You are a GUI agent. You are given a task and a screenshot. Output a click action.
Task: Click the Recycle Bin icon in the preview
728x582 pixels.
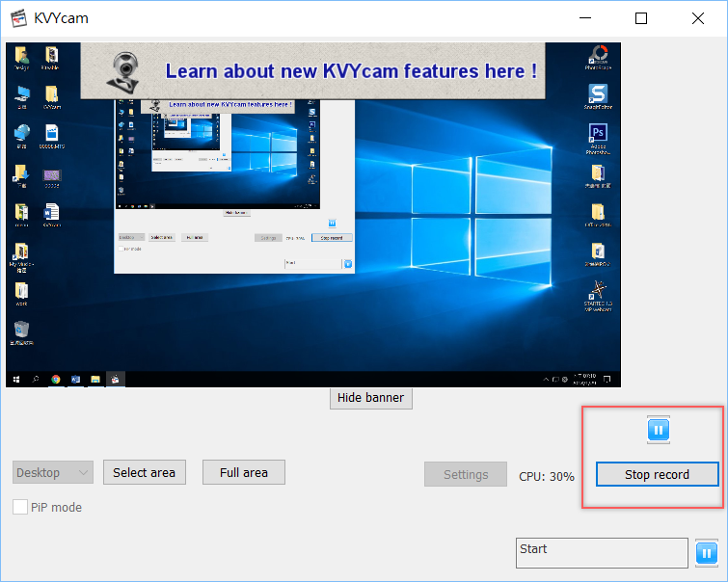point(21,331)
